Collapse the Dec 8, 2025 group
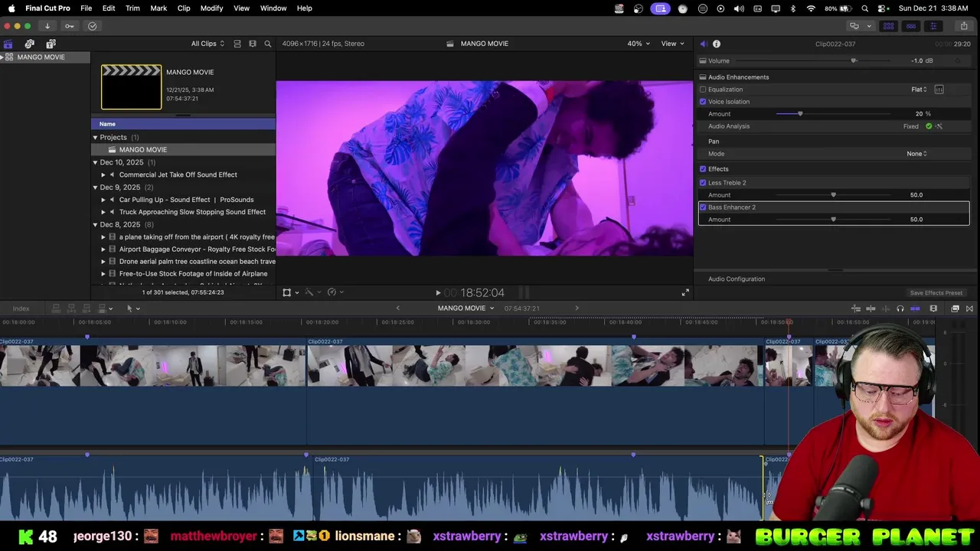 [96, 225]
